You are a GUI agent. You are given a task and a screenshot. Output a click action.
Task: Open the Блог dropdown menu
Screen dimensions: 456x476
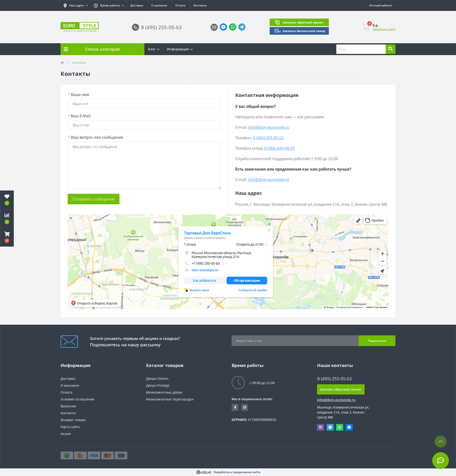(154, 49)
